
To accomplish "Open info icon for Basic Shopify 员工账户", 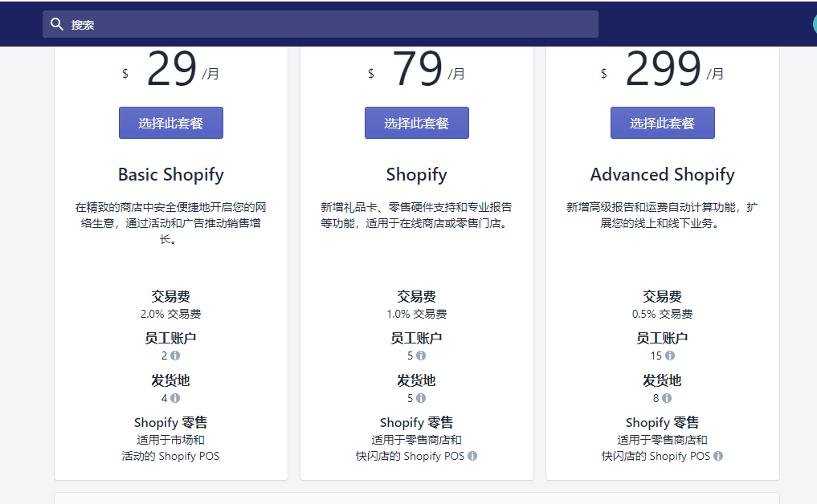I will click(x=175, y=356).
